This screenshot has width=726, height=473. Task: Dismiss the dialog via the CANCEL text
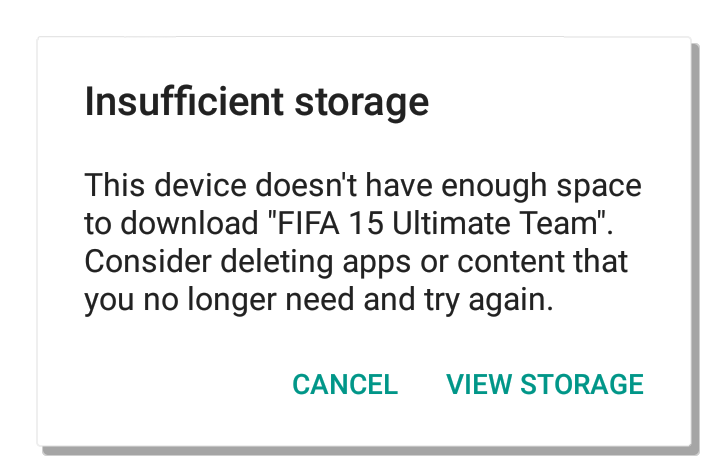pos(345,385)
